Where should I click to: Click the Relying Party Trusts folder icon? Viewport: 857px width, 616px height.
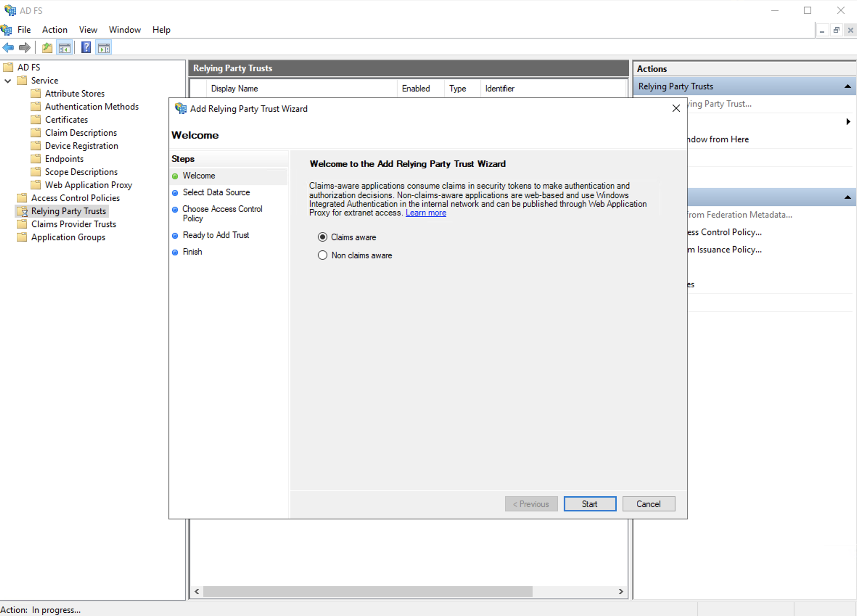tap(22, 211)
